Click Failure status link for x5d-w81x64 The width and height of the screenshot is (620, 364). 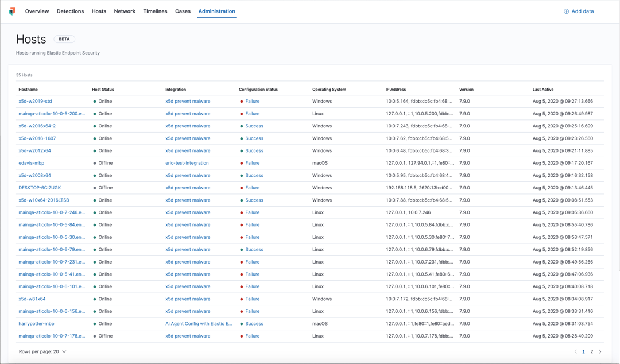pyautogui.click(x=253, y=299)
